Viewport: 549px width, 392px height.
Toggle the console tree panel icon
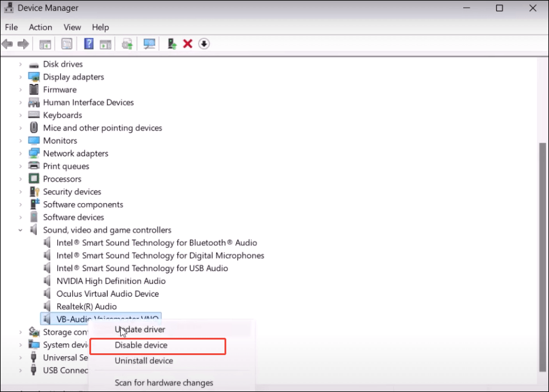pyautogui.click(x=45, y=43)
